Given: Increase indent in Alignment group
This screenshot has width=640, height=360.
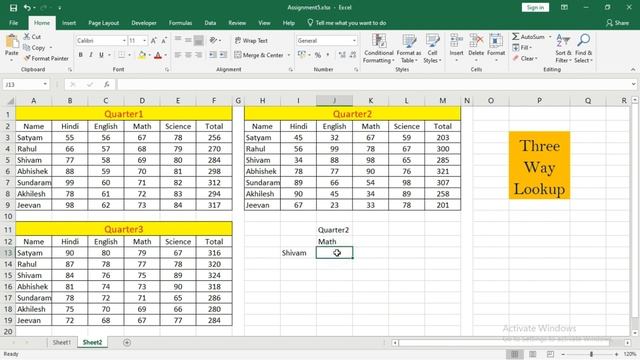Looking at the screenshot, I should click(x=223, y=55).
